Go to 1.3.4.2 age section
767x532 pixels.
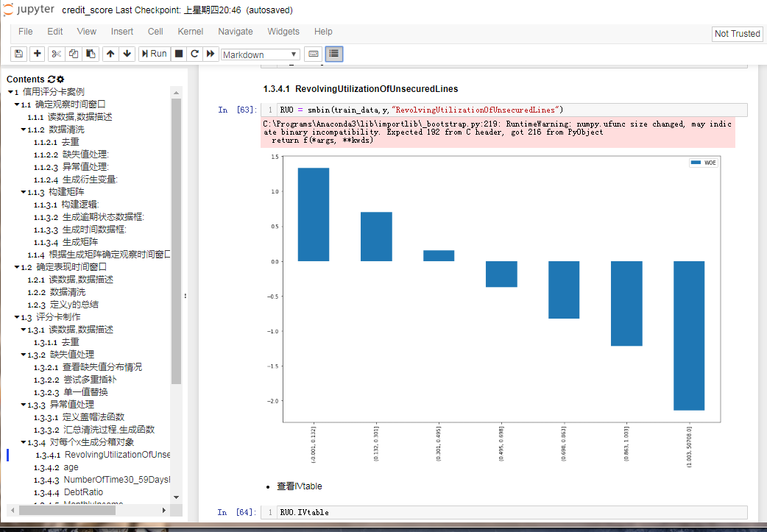pos(56,467)
